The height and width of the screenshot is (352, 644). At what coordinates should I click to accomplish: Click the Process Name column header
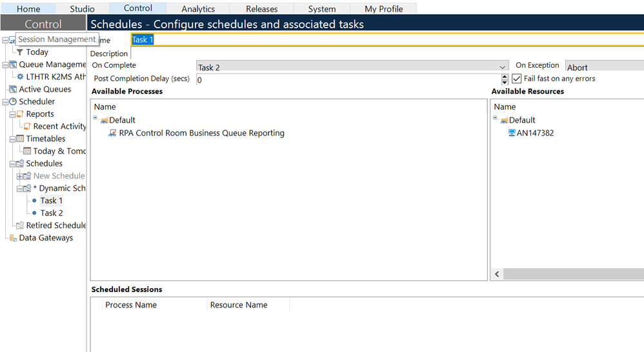pyautogui.click(x=154, y=305)
